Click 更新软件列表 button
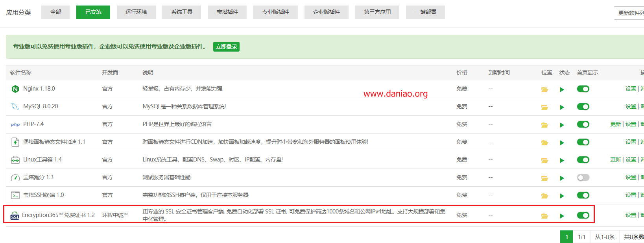 629,13
